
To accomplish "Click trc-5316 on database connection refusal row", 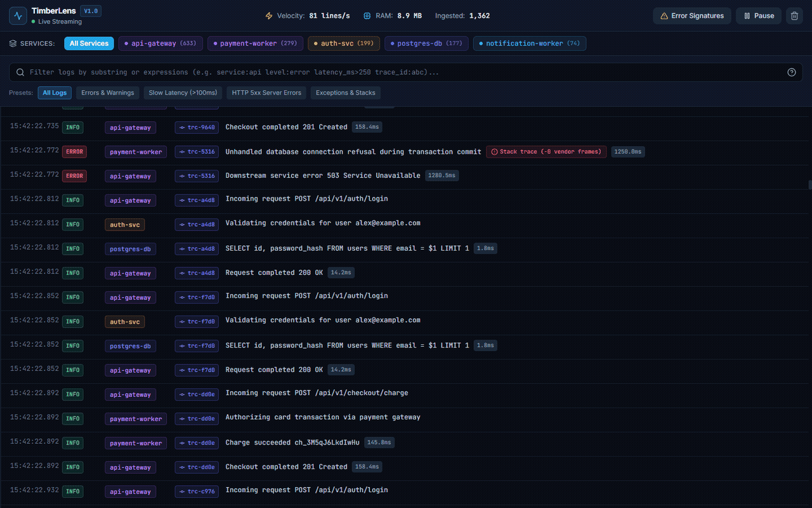I will (196, 152).
